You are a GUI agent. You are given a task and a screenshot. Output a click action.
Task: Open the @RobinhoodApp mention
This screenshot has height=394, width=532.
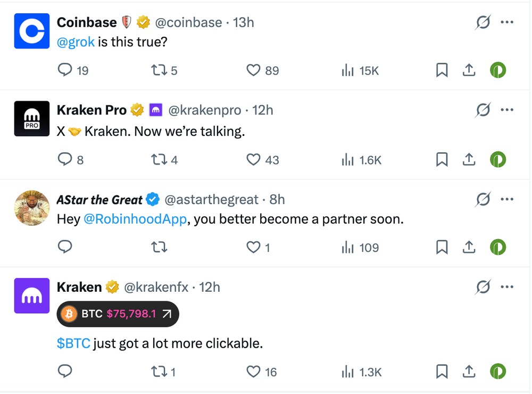coord(135,219)
